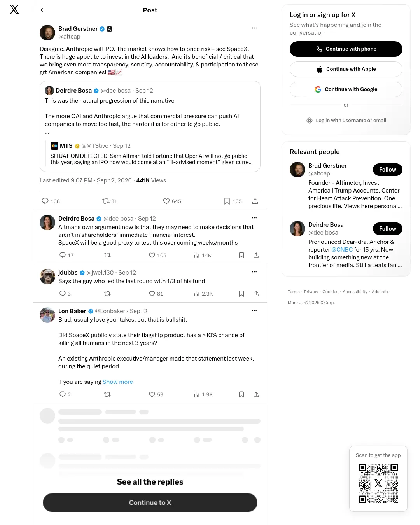Share Brad Gerstner's post via share icon
This screenshot has height=525, width=420.
click(x=255, y=201)
